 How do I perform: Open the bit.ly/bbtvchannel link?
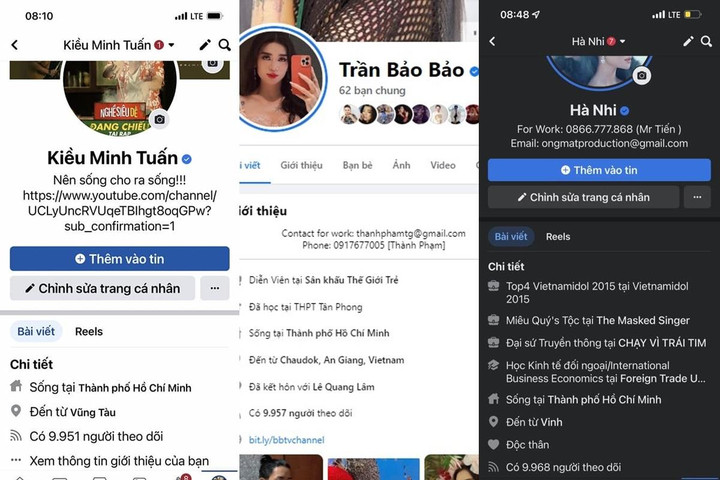pyautogui.click(x=287, y=440)
